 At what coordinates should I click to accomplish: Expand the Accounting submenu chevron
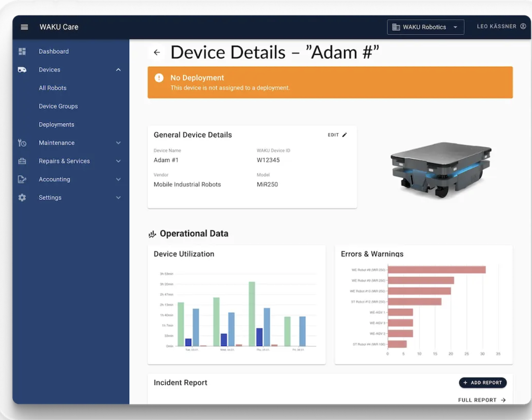[x=118, y=180]
